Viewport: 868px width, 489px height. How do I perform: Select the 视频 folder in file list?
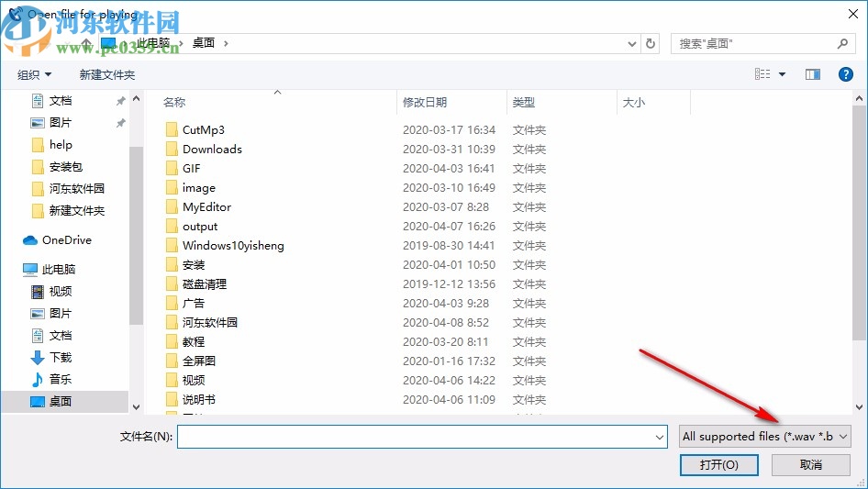194,381
